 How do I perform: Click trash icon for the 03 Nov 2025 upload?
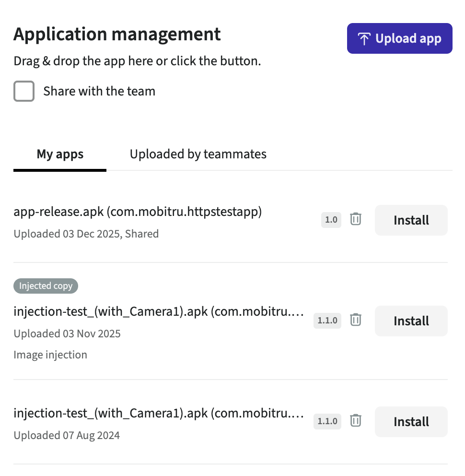355,320
